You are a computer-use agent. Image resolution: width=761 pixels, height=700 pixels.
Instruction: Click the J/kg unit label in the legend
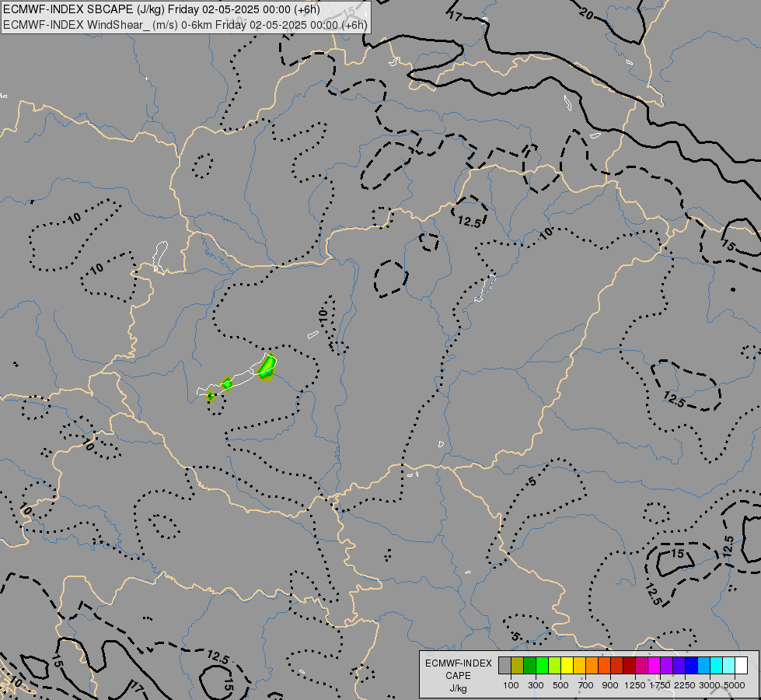point(458,688)
